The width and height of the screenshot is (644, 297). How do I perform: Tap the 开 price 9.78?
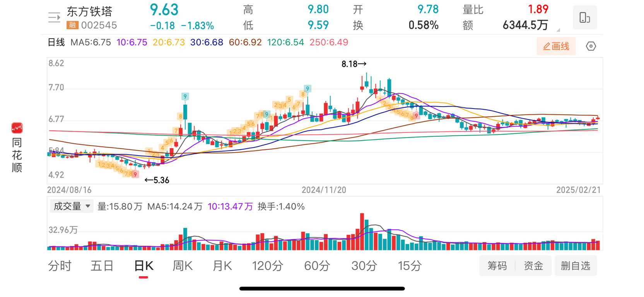428,9
